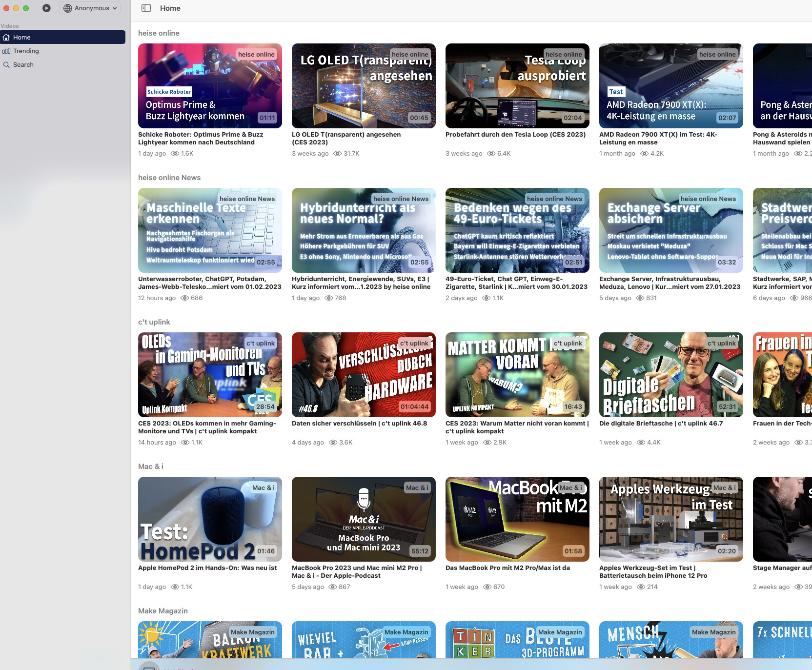The width and height of the screenshot is (812, 670).
Task: Click title Exchange Server, Infrastrukturausbau, Meduza
Action: click(x=670, y=283)
